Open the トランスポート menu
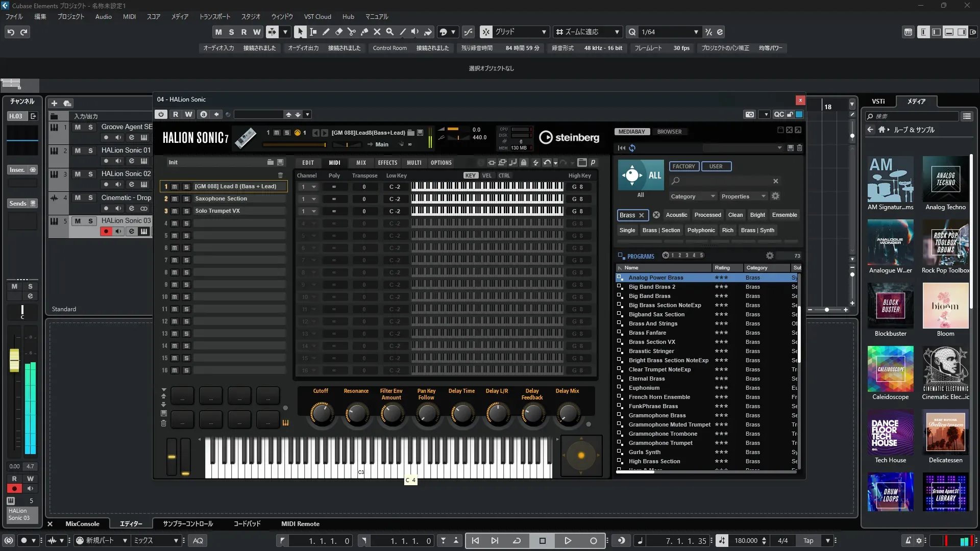Image resolution: width=980 pixels, height=551 pixels. [214, 16]
